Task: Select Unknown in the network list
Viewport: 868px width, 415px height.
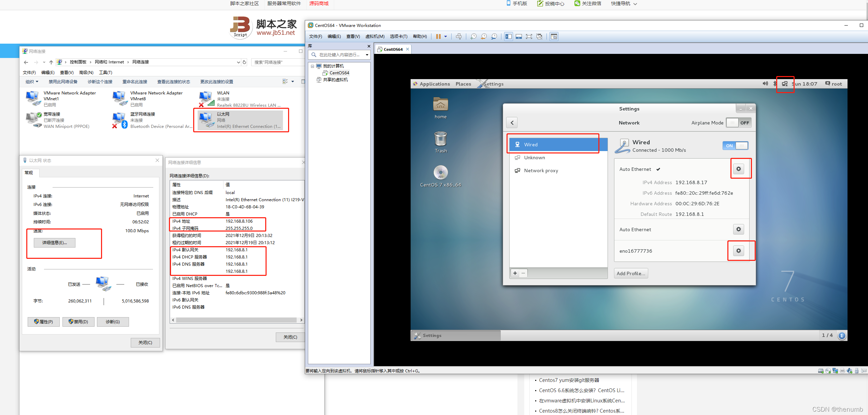Action: click(x=558, y=158)
